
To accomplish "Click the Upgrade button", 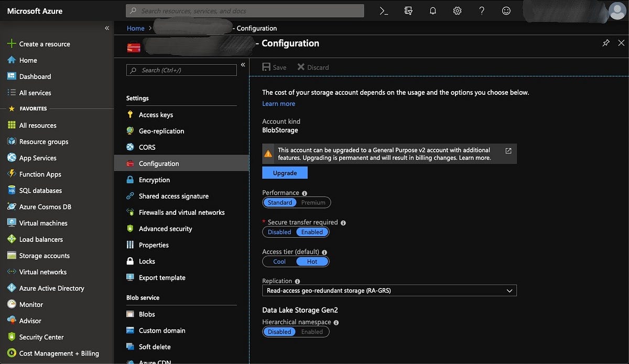I will point(285,172).
